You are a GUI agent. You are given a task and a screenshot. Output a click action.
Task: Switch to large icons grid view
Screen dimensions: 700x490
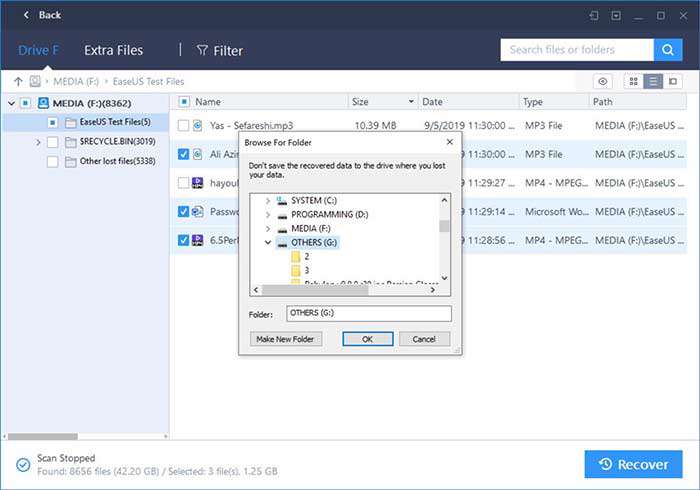tap(633, 81)
